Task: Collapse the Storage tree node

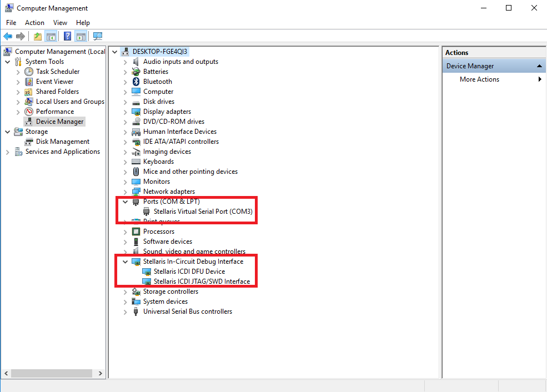Action: (7, 132)
